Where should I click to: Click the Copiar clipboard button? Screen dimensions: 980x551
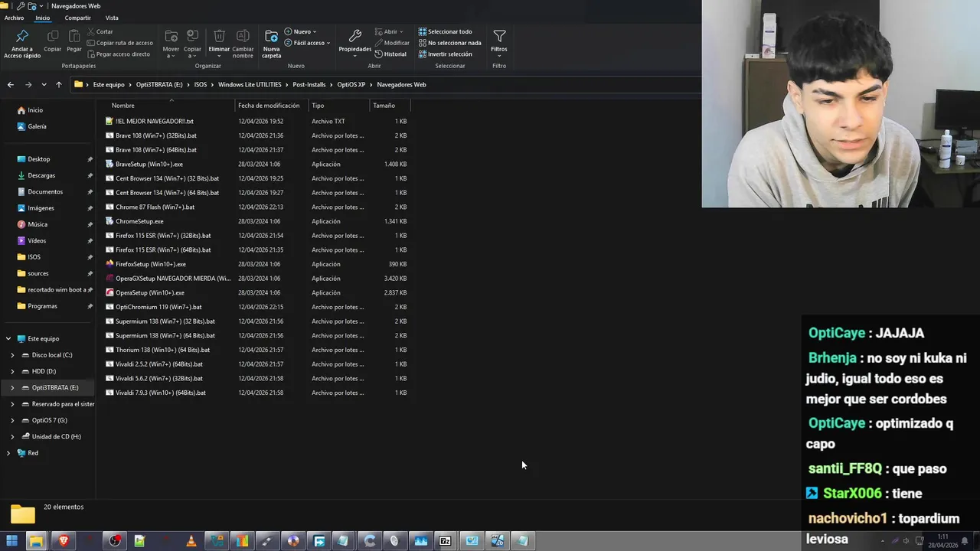tap(52, 41)
